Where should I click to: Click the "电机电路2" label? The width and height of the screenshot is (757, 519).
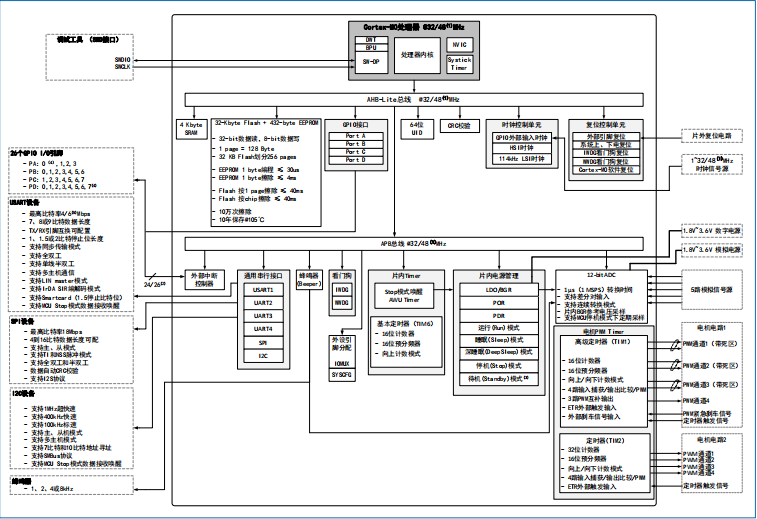pyautogui.click(x=711, y=440)
